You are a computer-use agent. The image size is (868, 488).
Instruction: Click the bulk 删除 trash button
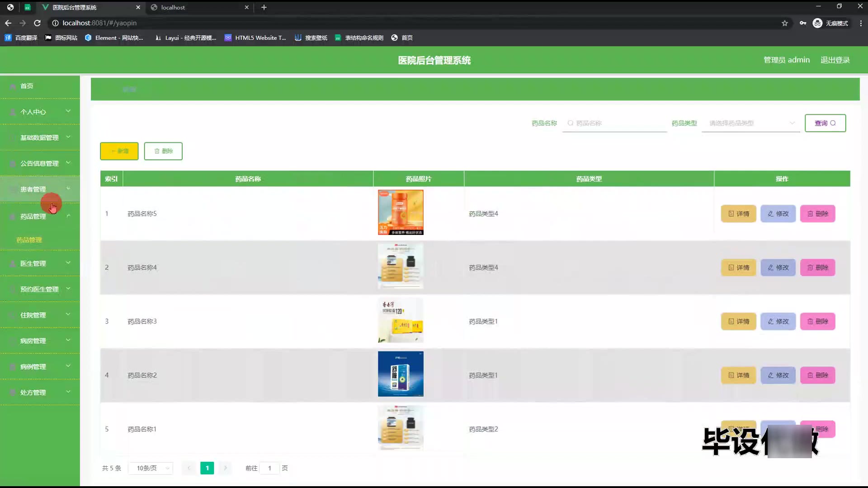[163, 151]
